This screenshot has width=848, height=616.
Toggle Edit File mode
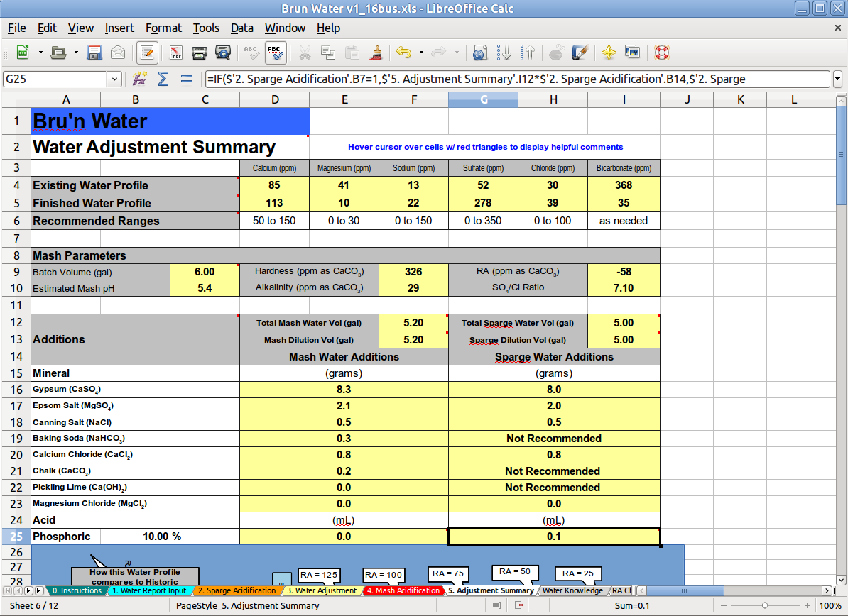pyautogui.click(x=147, y=53)
